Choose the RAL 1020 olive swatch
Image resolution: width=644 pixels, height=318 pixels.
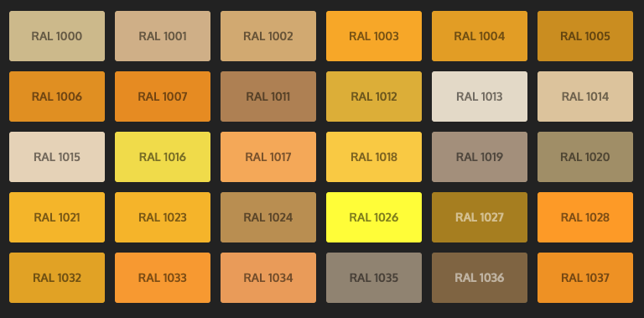tap(585, 157)
